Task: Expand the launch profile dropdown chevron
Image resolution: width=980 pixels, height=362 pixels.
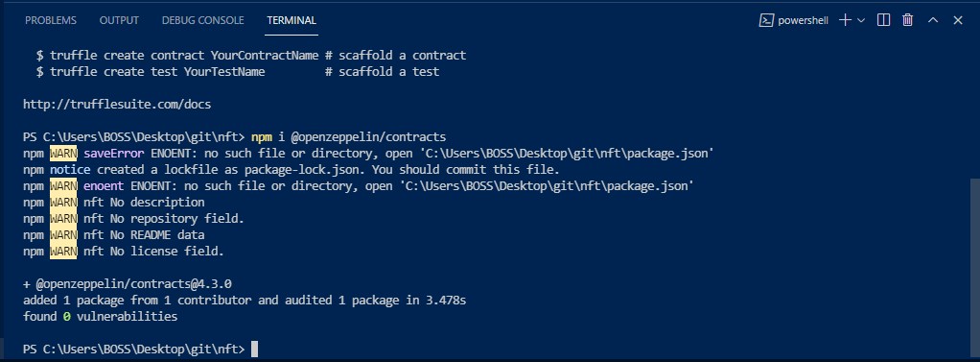Action: [861, 21]
